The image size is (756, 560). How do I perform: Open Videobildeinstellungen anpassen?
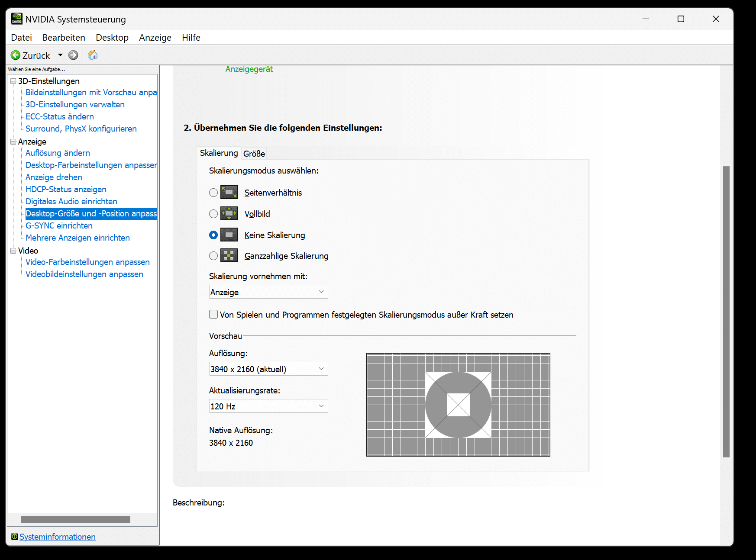pos(84,274)
